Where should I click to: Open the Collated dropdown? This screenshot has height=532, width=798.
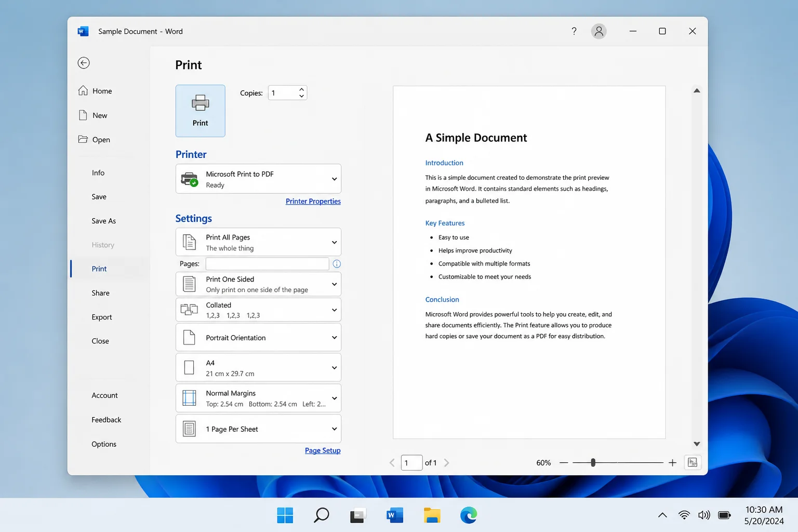click(258, 310)
